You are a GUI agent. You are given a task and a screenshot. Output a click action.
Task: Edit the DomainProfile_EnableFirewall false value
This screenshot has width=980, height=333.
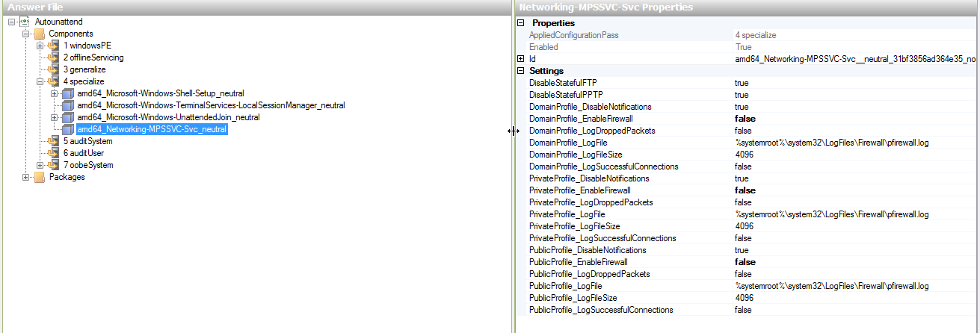pos(745,119)
